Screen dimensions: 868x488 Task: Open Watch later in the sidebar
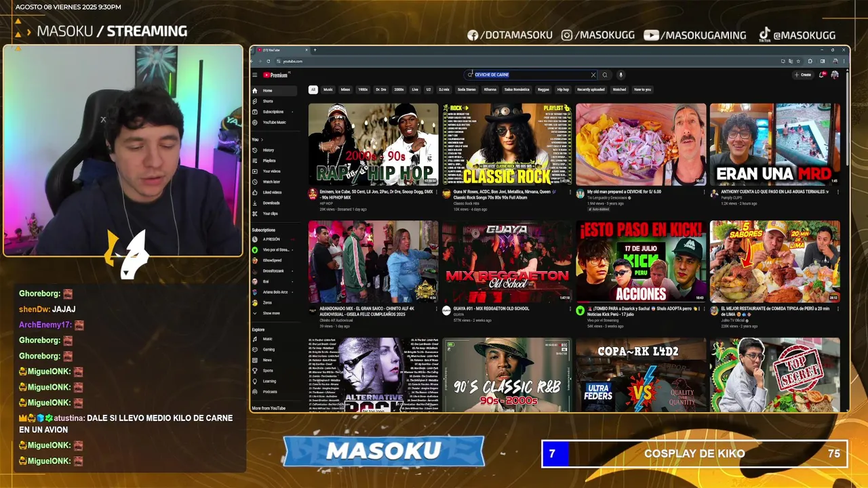pyautogui.click(x=274, y=182)
